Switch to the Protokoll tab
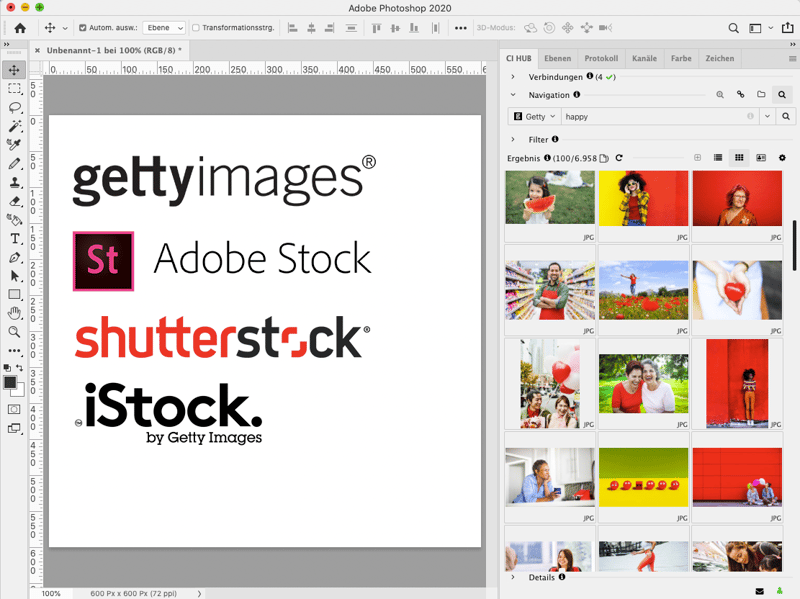 [601, 58]
